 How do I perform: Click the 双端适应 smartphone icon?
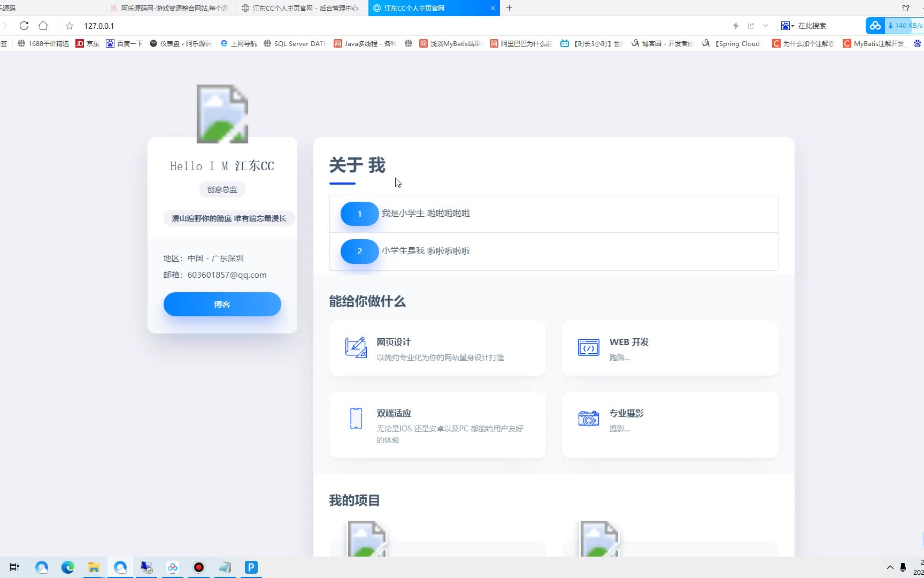(x=356, y=419)
